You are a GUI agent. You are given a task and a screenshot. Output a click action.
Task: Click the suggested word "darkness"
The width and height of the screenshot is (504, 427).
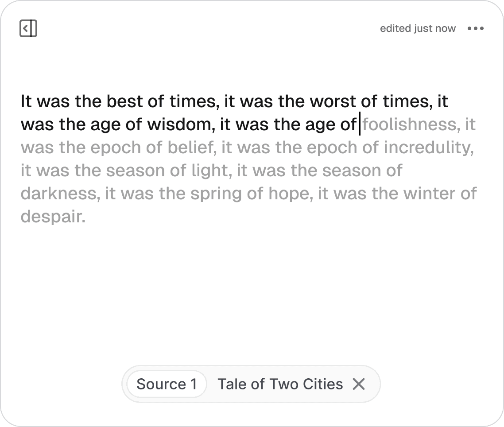(x=58, y=194)
